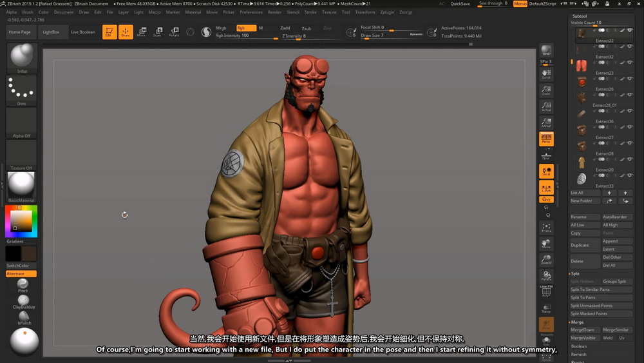Open the Inflat brush selector

coord(22,58)
